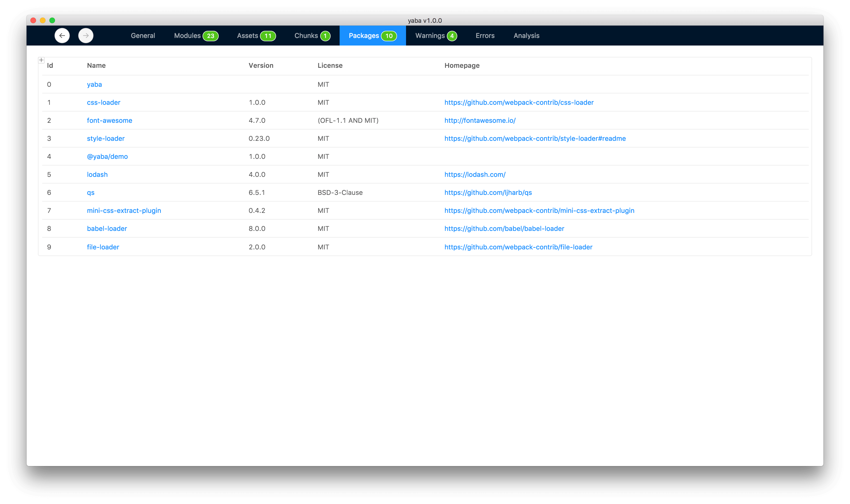Click the (OFL-1.1 AND MIT) license cell

[x=348, y=120]
